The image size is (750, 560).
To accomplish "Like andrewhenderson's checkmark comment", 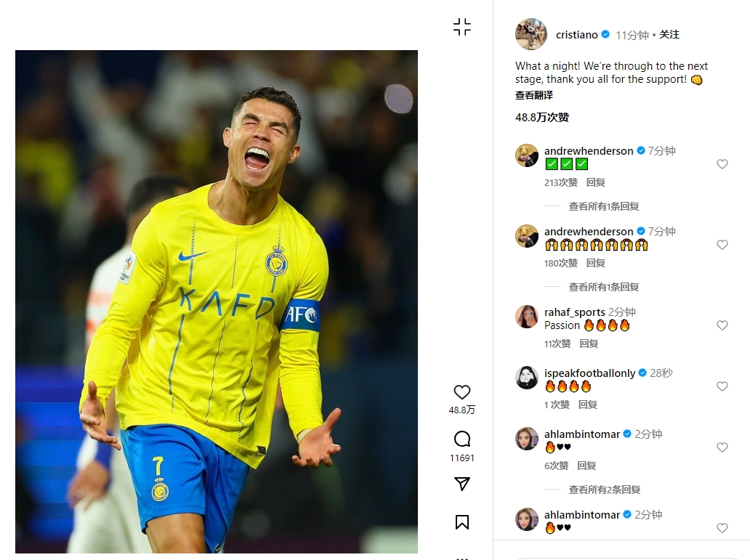I will [x=722, y=164].
